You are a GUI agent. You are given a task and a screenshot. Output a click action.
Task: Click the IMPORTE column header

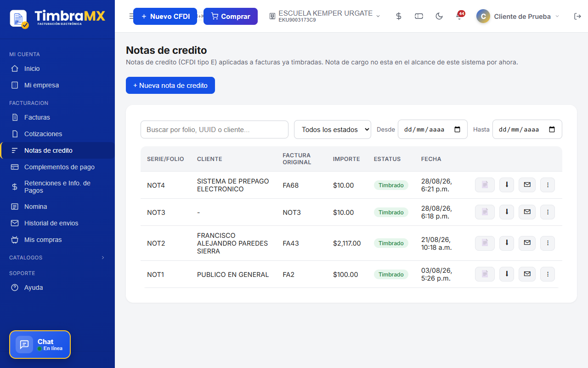pyautogui.click(x=346, y=159)
